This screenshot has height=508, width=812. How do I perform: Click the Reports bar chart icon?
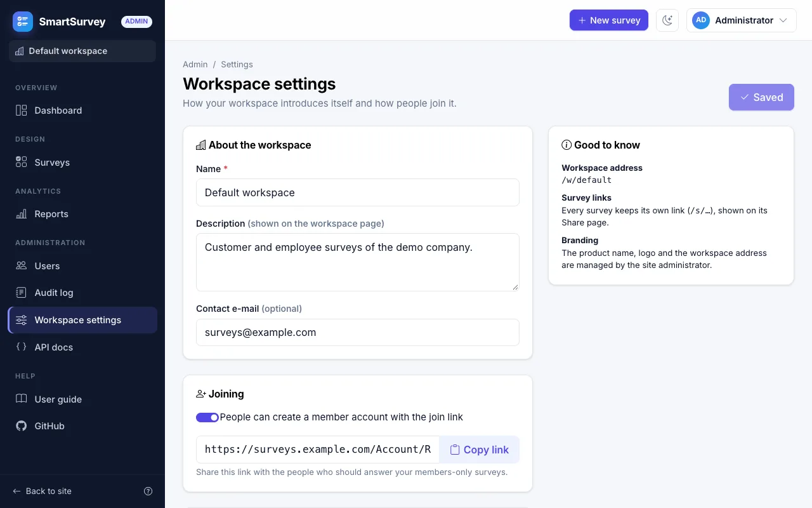(x=22, y=214)
